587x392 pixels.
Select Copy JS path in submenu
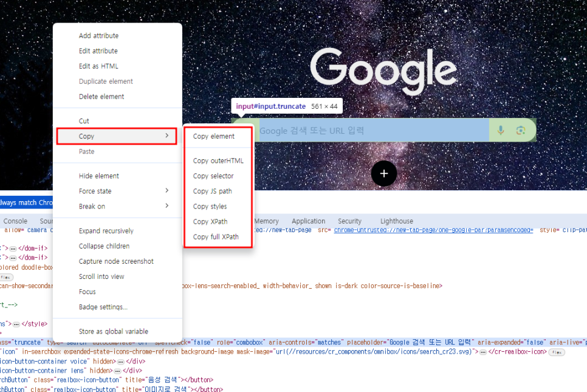(x=212, y=191)
